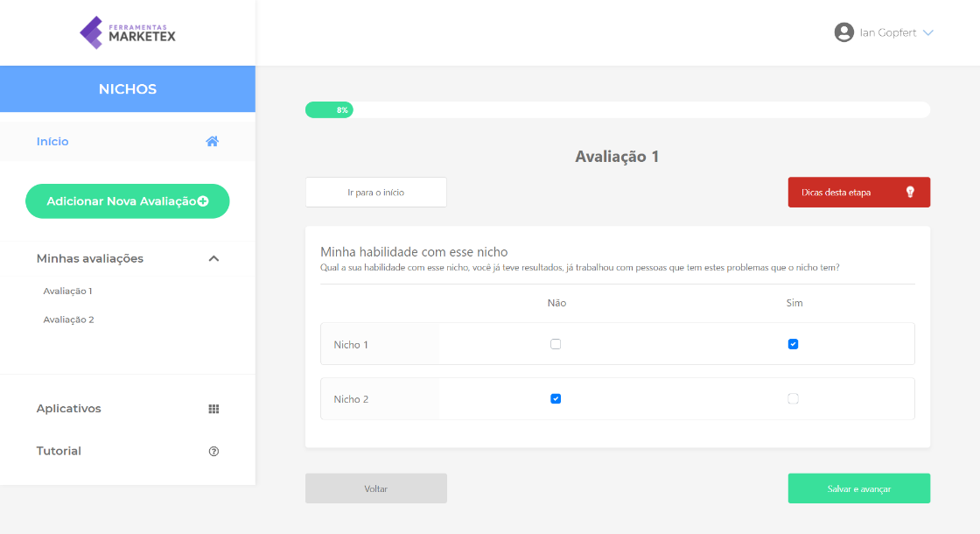Check the Sim box for Nicho 2
Image resolution: width=980 pixels, height=534 pixels.
click(x=793, y=398)
